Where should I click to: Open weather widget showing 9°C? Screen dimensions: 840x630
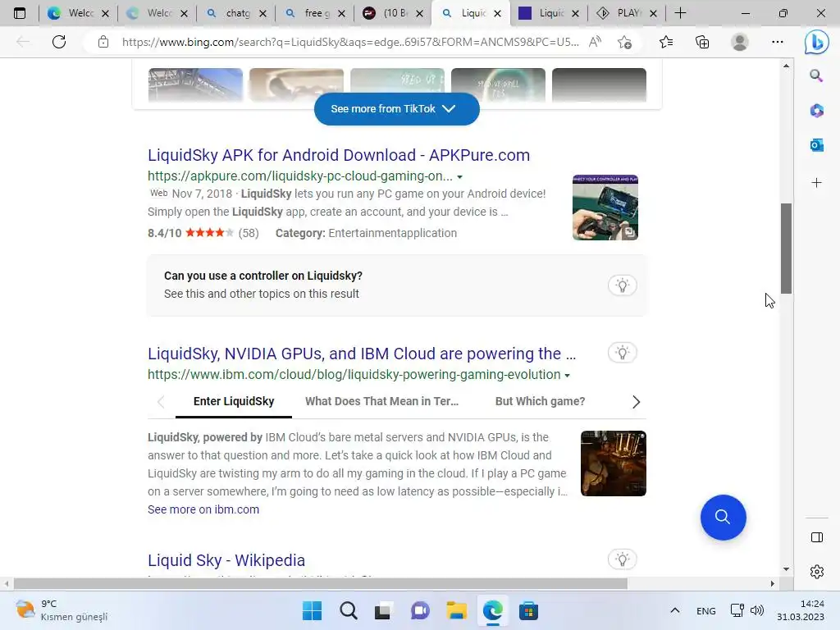(62, 610)
